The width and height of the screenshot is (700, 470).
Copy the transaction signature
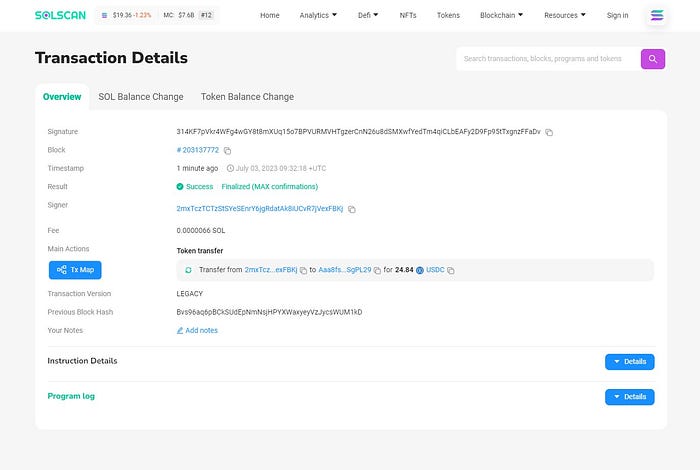549,132
